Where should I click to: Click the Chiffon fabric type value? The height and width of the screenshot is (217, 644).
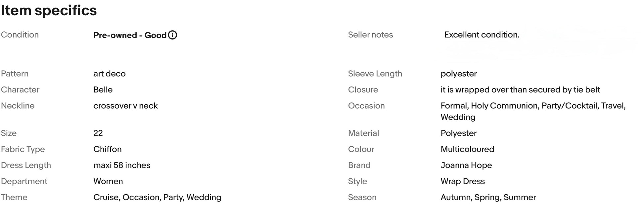(107, 149)
